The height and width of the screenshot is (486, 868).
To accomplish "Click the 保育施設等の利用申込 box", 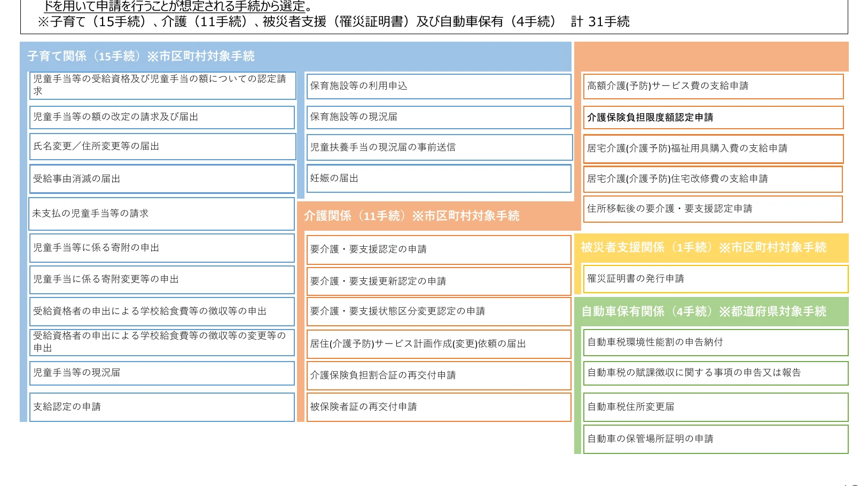I will click(x=439, y=86).
